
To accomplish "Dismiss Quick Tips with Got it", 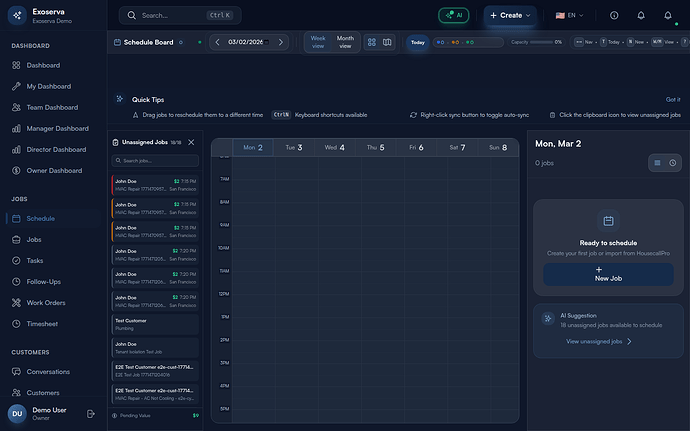I will 672,99.
